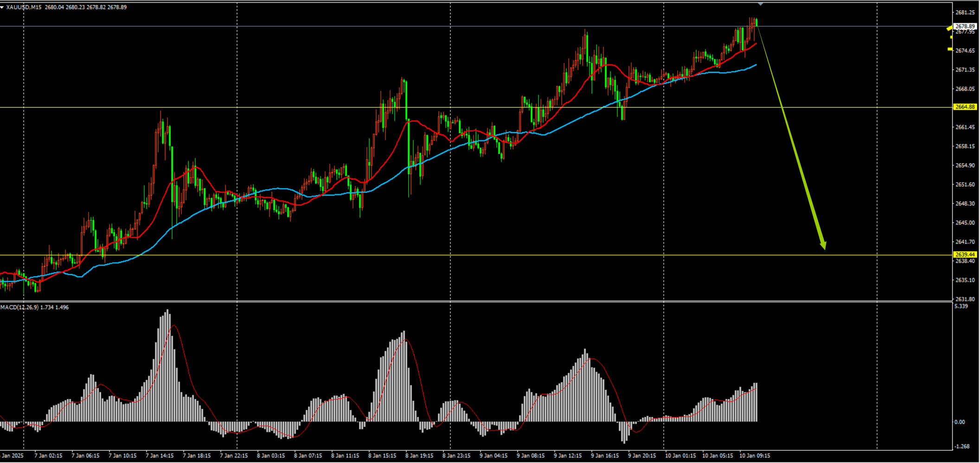Click the 10 Jan 09:15 time label
Image resolution: width=980 pixels, height=463 pixels.
pyautogui.click(x=755, y=456)
